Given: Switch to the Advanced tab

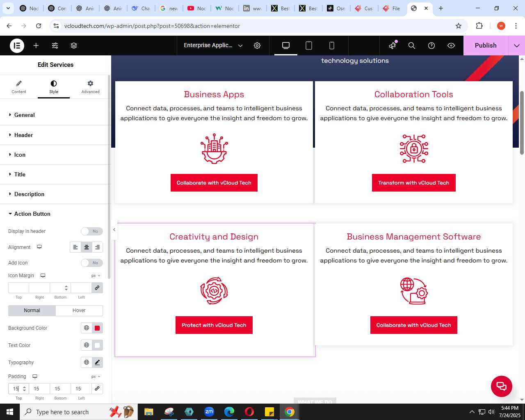Looking at the screenshot, I should 90,87.
